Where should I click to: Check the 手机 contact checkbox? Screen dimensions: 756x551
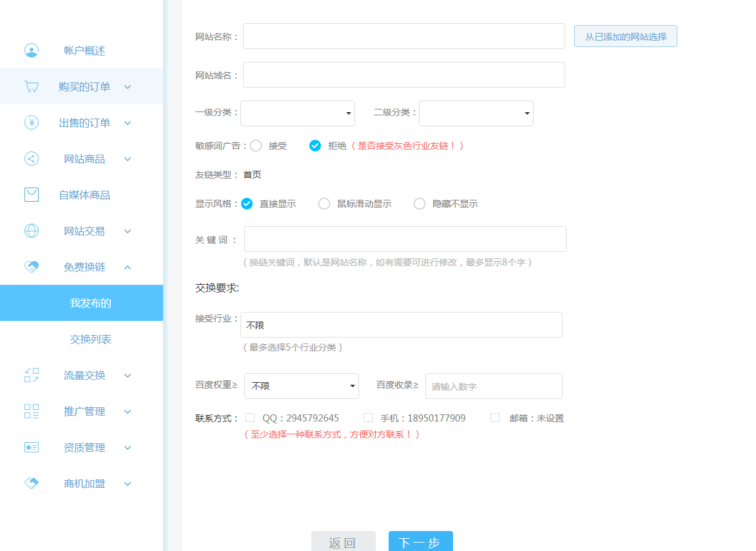(368, 418)
